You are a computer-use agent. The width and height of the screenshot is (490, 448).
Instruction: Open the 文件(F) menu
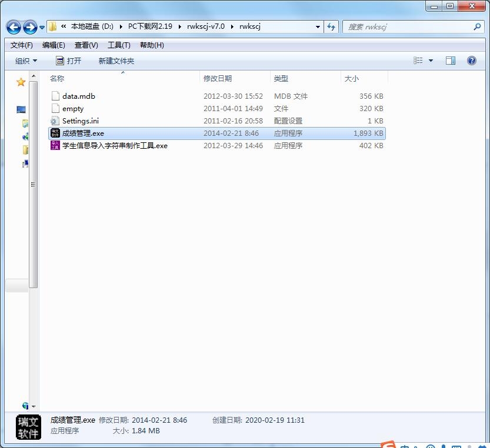(x=22, y=45)
